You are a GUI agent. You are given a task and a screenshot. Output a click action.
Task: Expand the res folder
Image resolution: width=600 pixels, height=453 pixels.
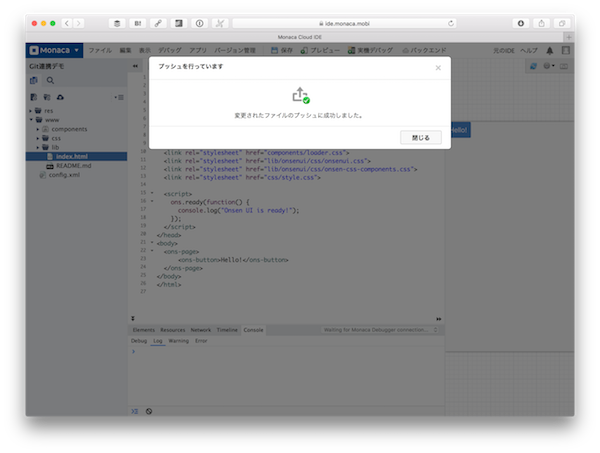pyautogui.click(x=31, y=111)
